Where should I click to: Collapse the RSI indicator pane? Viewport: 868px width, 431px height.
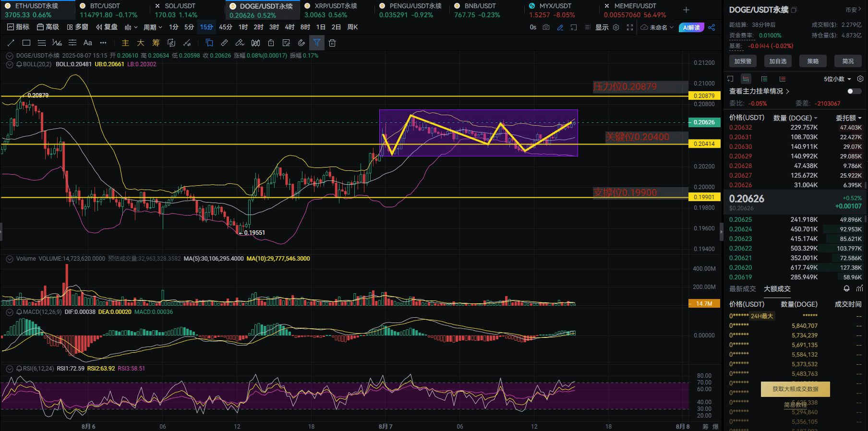point(9,369)
